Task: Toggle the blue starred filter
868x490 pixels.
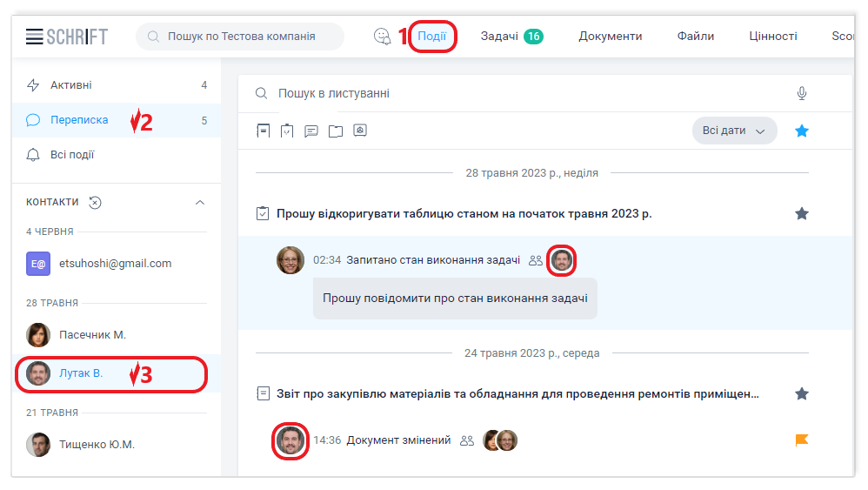Action: click(801, 131)
